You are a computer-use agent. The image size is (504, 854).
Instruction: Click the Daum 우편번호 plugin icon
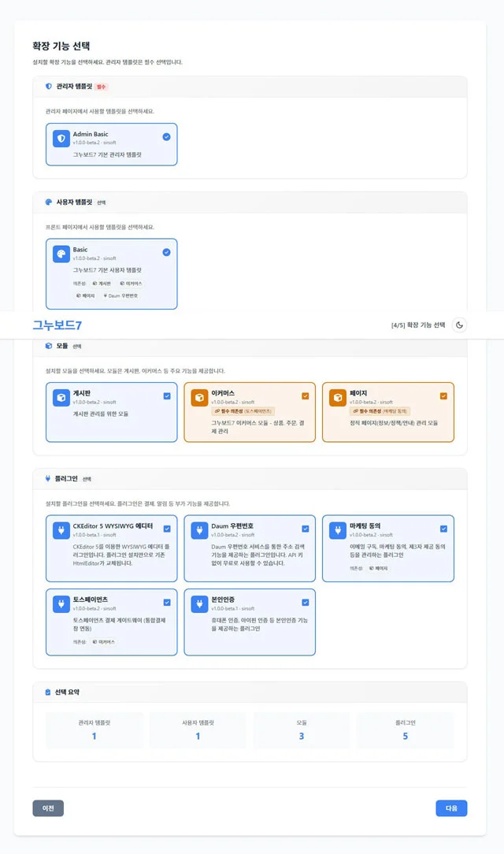(x=200, y=530)
